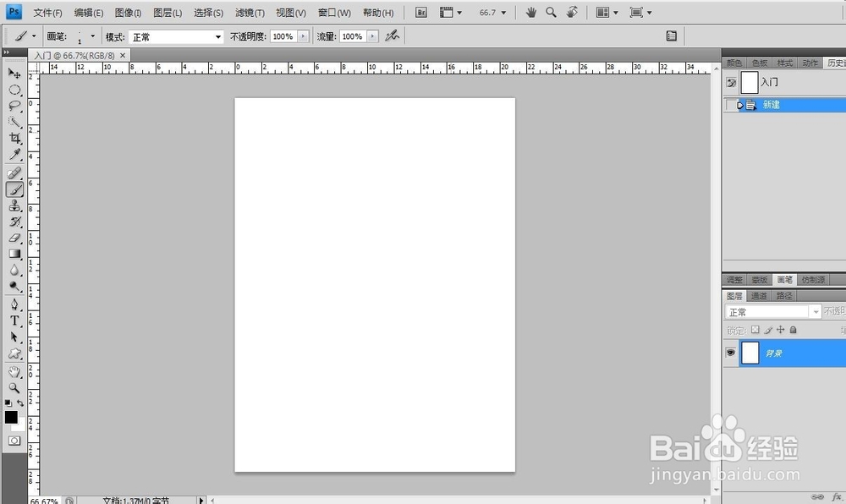846x504 pixels.
Task: Open the 窗口(W) menu
Action: tap(334, 13)
